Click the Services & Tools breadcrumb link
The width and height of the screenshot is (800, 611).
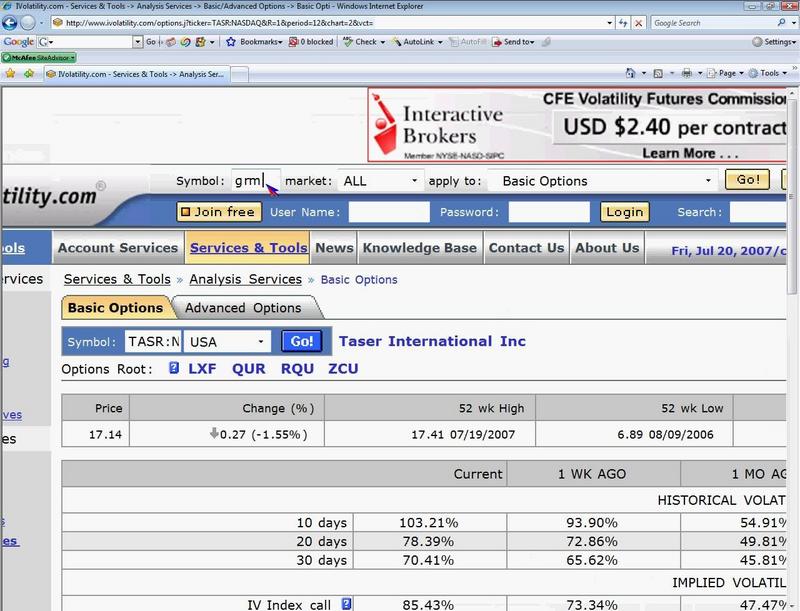(x=117, y=279)
